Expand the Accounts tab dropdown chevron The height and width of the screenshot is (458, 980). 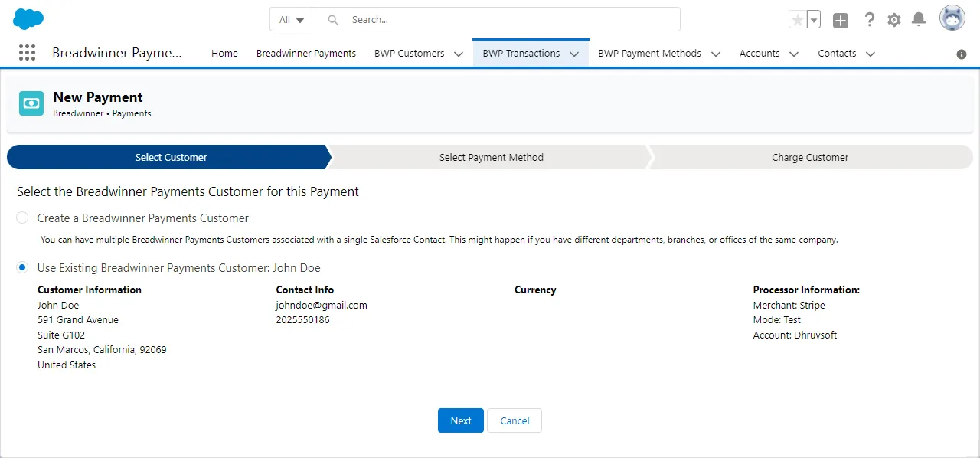(x=793, y=54)
